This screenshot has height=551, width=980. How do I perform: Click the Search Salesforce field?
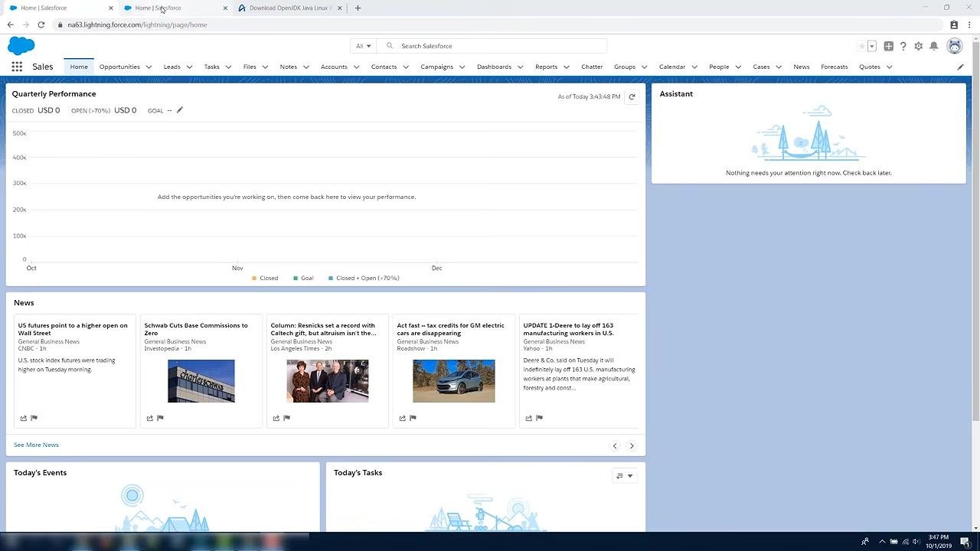pyautogui.click(x=492, y=46)
